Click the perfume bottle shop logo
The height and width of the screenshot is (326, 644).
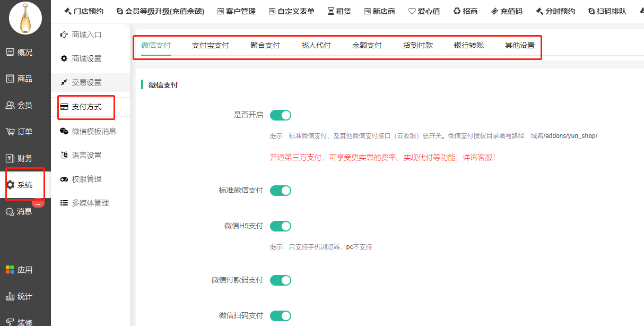coord(25,18)
